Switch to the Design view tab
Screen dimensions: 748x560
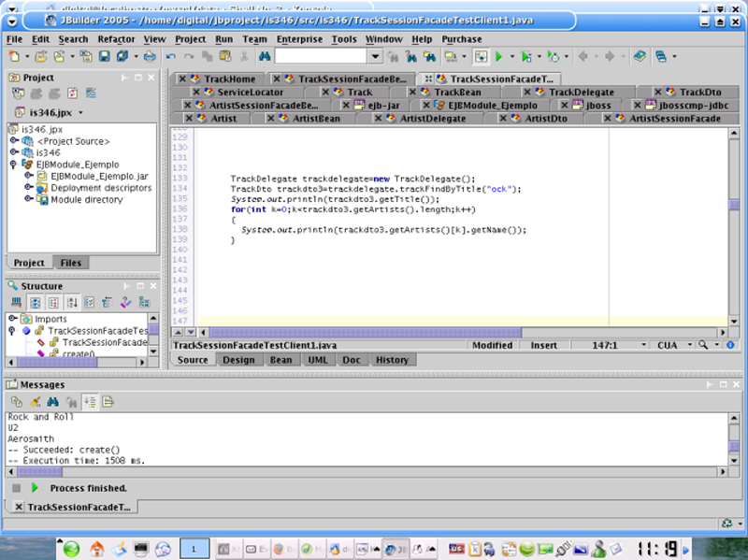(x=238, y=360)
